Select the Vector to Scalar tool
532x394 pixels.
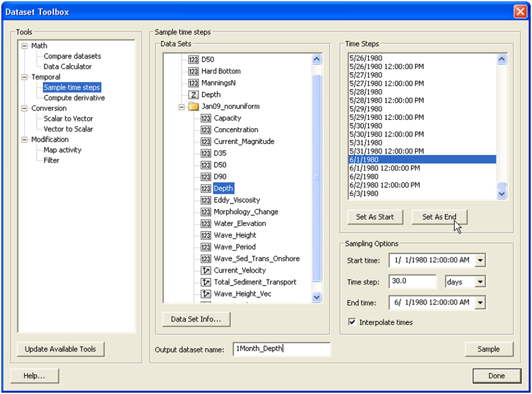[68, 129]
